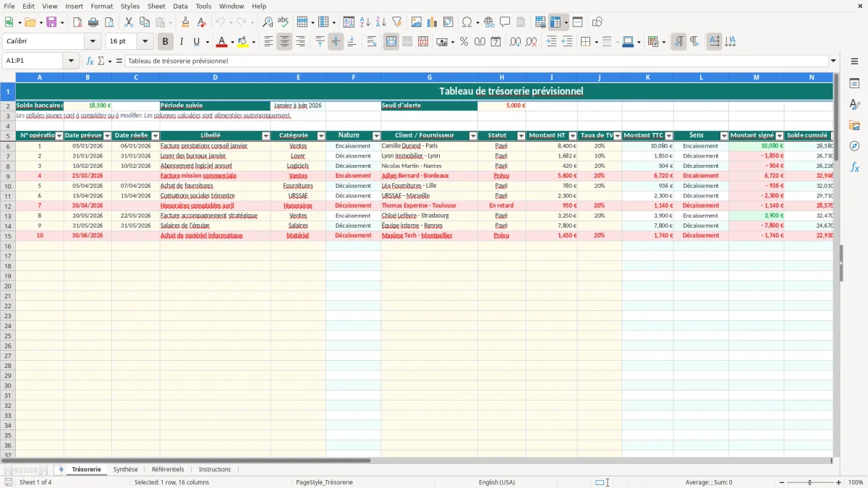Apply red font color

coord(221,42)
